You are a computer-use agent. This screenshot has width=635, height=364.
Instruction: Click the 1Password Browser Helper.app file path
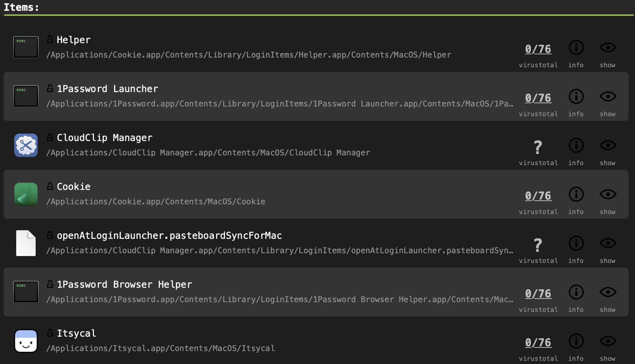[280, 299]
